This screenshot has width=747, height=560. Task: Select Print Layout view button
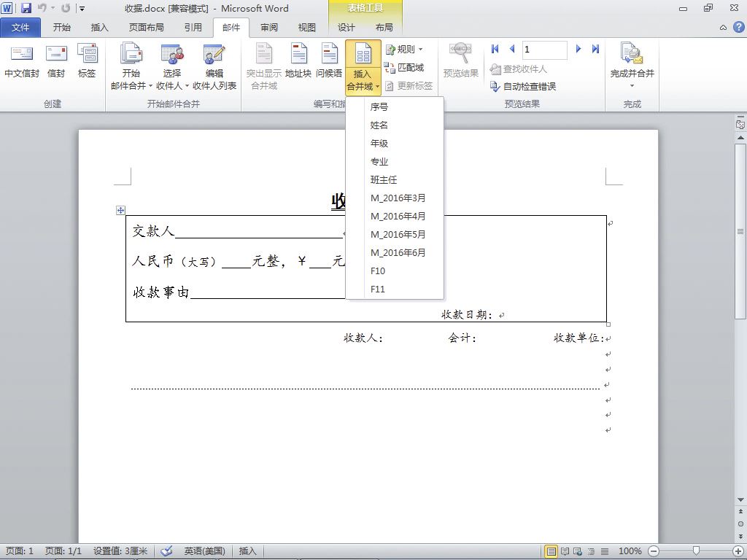click(551, 551)
